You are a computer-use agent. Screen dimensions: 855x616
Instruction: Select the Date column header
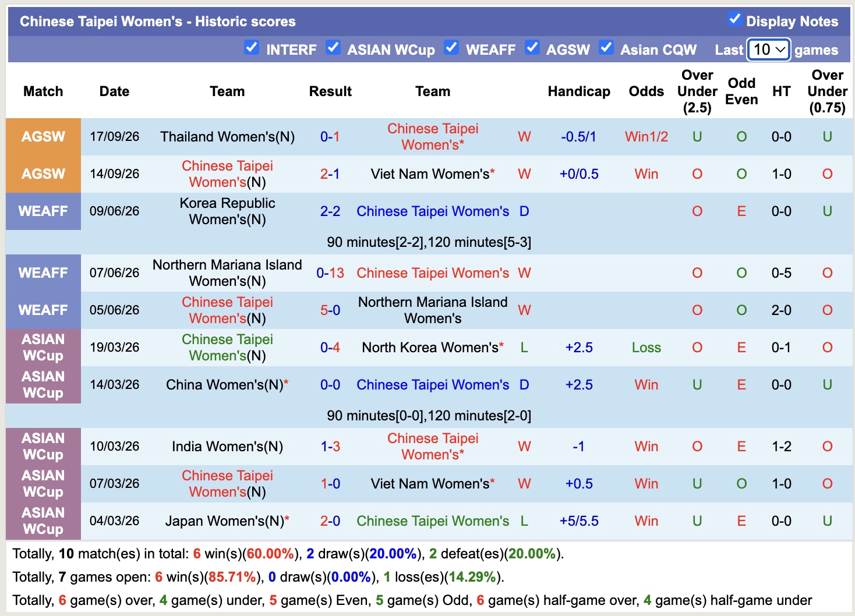[114, 91]
